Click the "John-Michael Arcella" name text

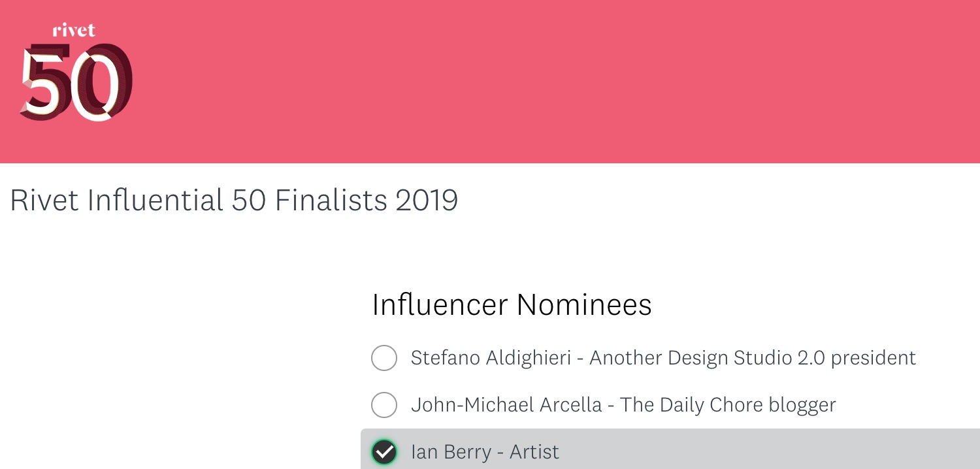point(506,405)
